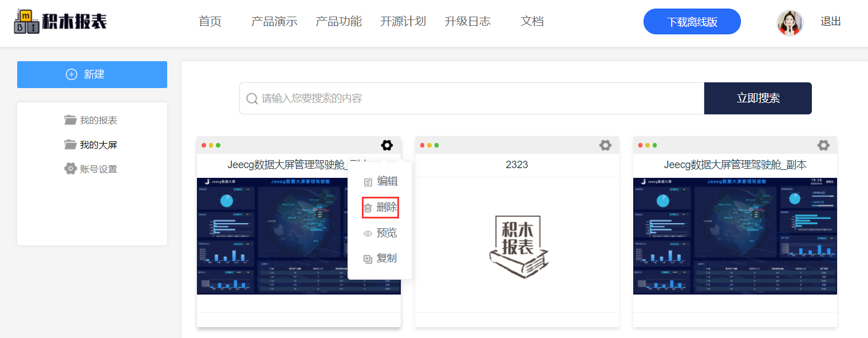The width and height of the screenshot is (868, 338).
Task: Focus the search input field
Action: click(x=472, y=98)
